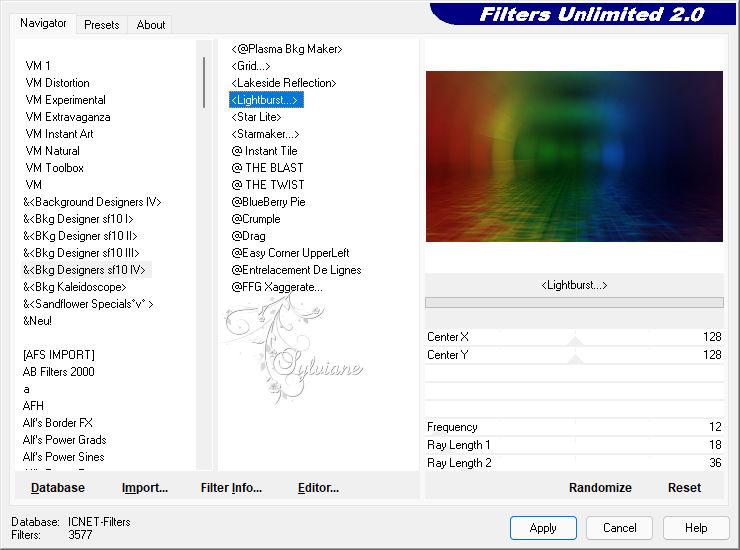Click the Database button

[58, 488]
